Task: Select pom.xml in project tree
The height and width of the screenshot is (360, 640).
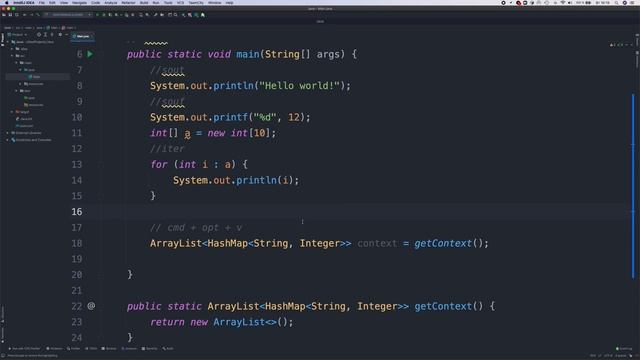Action: coord(24,126)
